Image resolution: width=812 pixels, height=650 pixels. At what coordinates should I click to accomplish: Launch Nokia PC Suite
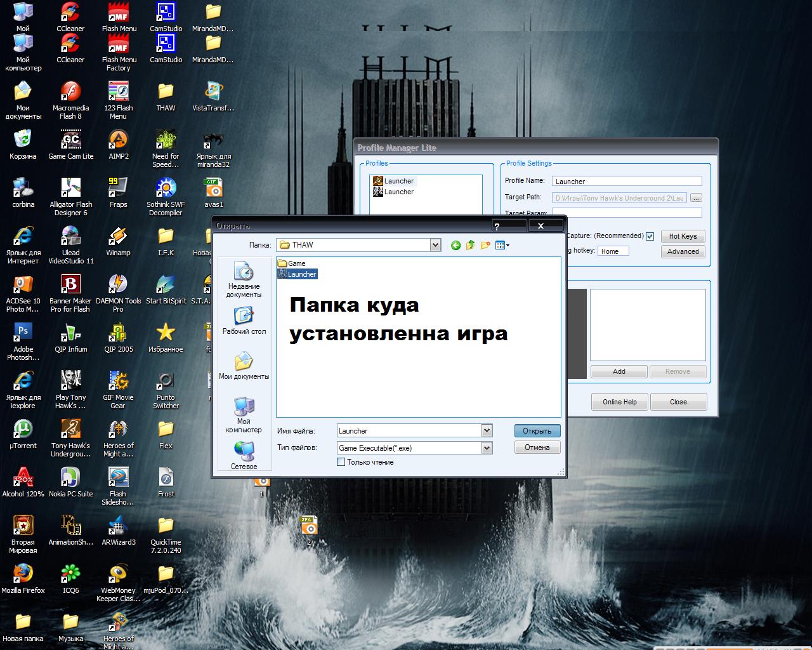(70, 482)
